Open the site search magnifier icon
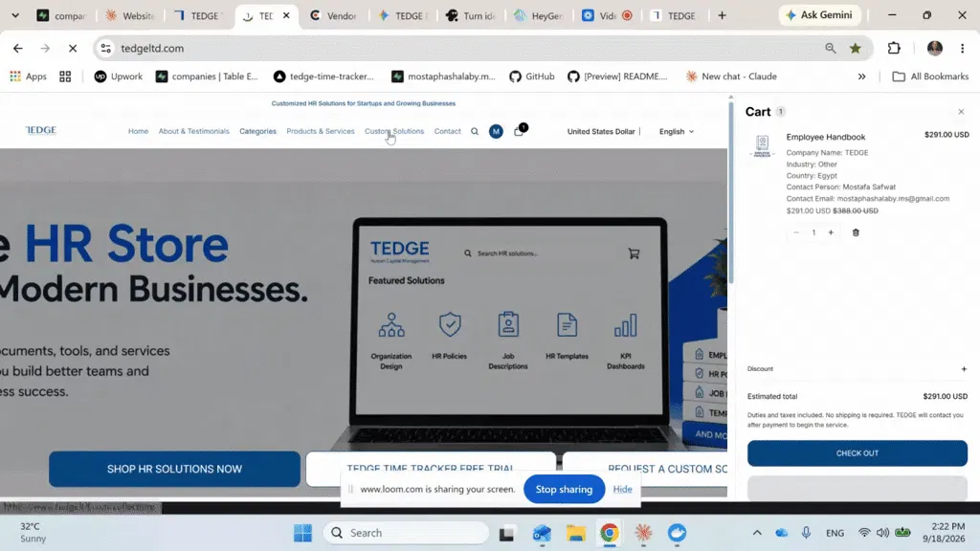Viewport: 980px width, 551px height. click(x=475, y=131)
